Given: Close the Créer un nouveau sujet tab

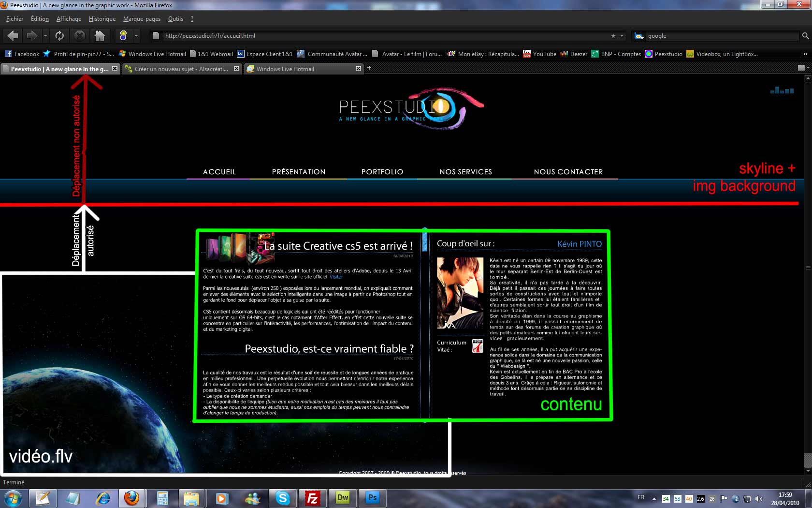Looking at the screenshot, I should pos(236,69).
